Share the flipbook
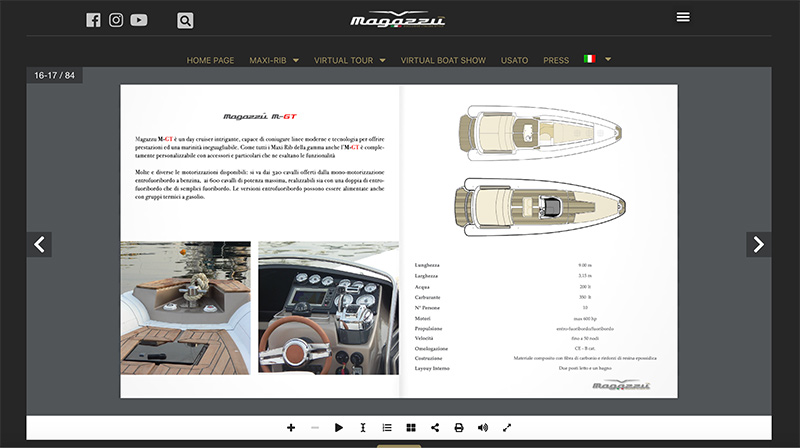The width and height of the screenshot is (800, 448). click(x=435, y=428)
